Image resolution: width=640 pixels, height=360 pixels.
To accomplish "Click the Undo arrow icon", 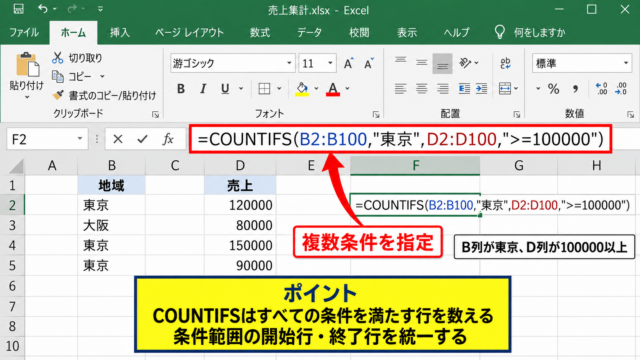I will click(42, 9).
